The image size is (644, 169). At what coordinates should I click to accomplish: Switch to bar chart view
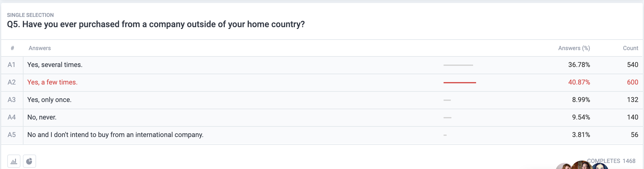click(x=14, y=161)
